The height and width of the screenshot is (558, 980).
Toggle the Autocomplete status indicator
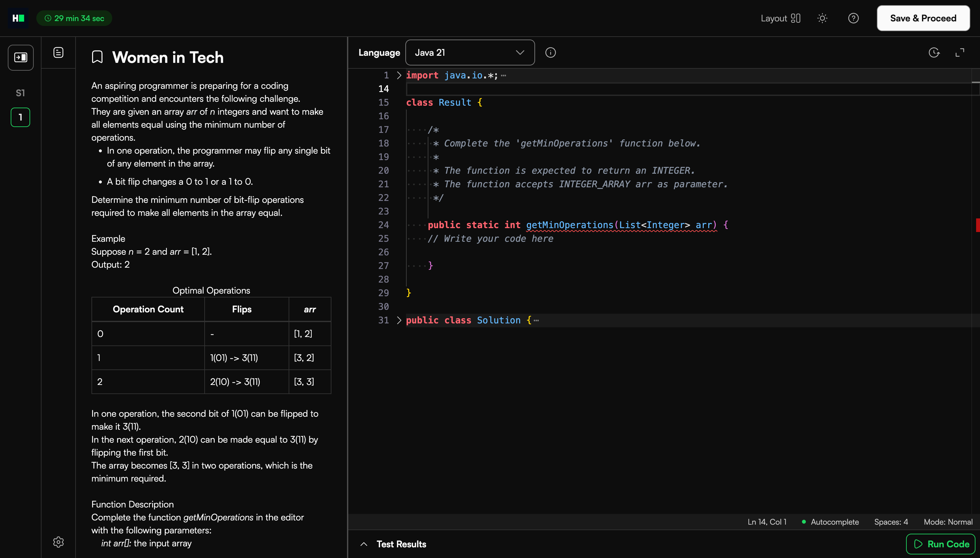point(830,522)
